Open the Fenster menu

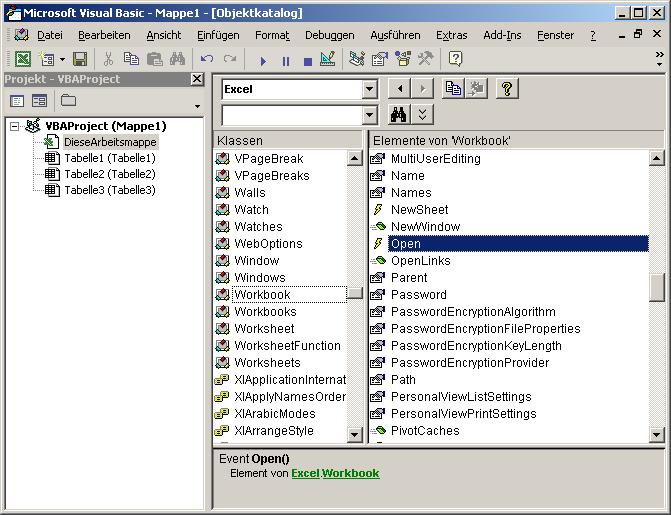tap(555, 35)
